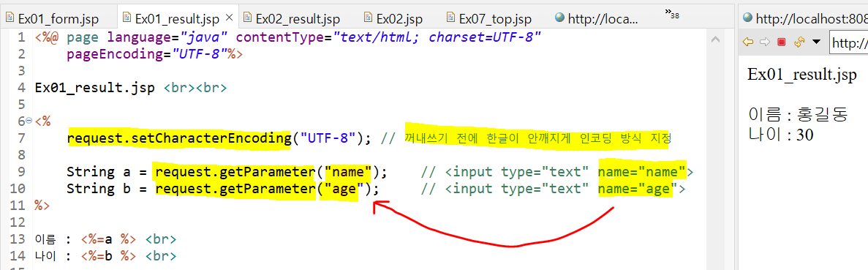This screenshot has height=270, width=868.
Task: Select the Ex01_result.jsp editor tab
Action: 177,18
